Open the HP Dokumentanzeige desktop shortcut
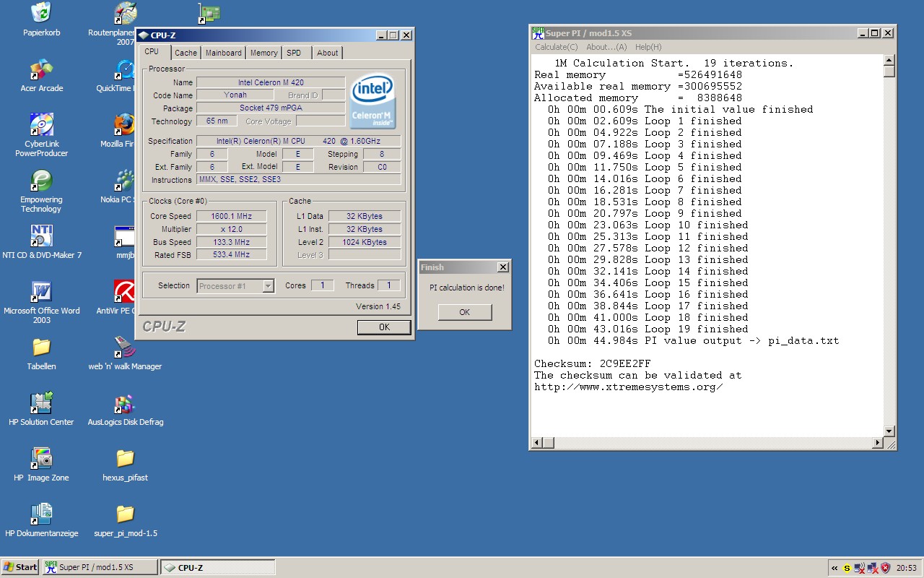The height and width of the screenshot is (578, 924). click(41, 514)
